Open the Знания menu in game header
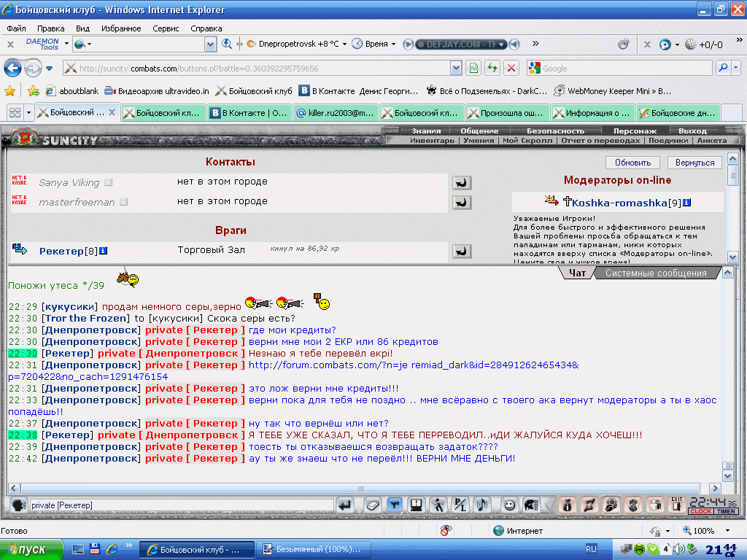747x560 pixels. pos(426,131)
